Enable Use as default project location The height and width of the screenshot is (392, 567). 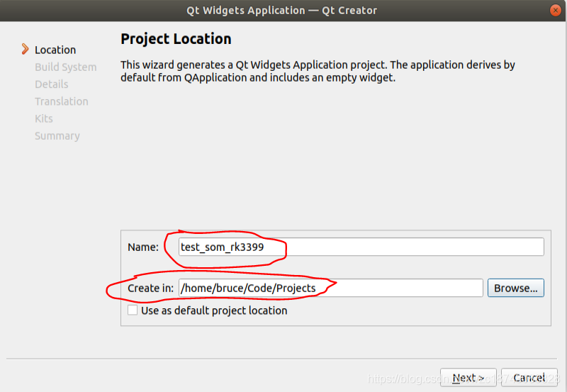(133, 310)
